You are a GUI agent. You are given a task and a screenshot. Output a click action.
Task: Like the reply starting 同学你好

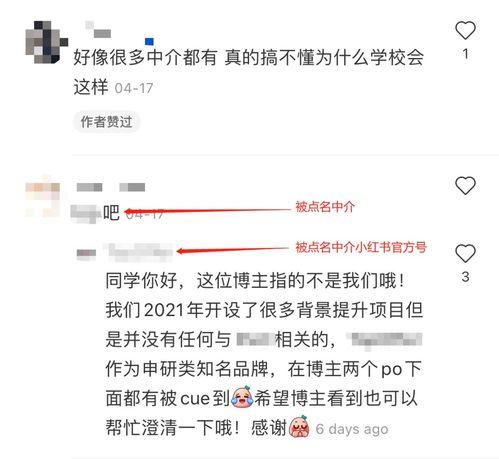pyautogui.click(x=465, y=253)
